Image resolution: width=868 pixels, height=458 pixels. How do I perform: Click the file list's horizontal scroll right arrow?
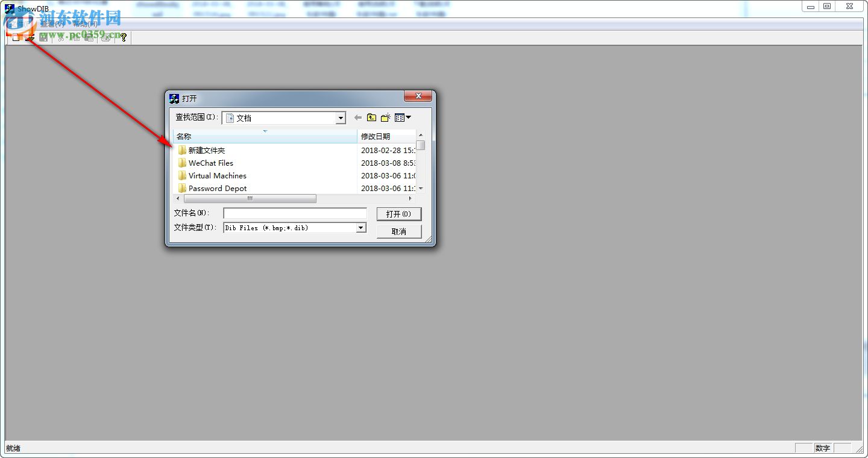click(x=410, y=198)
